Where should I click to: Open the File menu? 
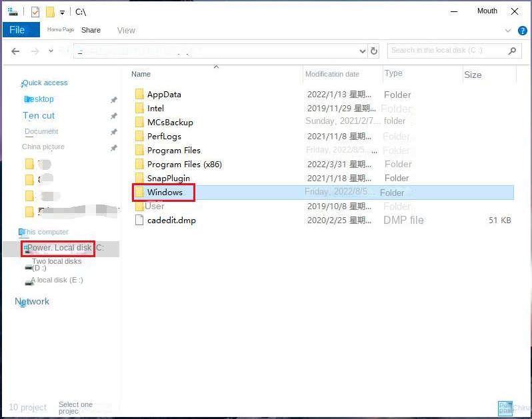pyautogui.click(x=18, y=30)
